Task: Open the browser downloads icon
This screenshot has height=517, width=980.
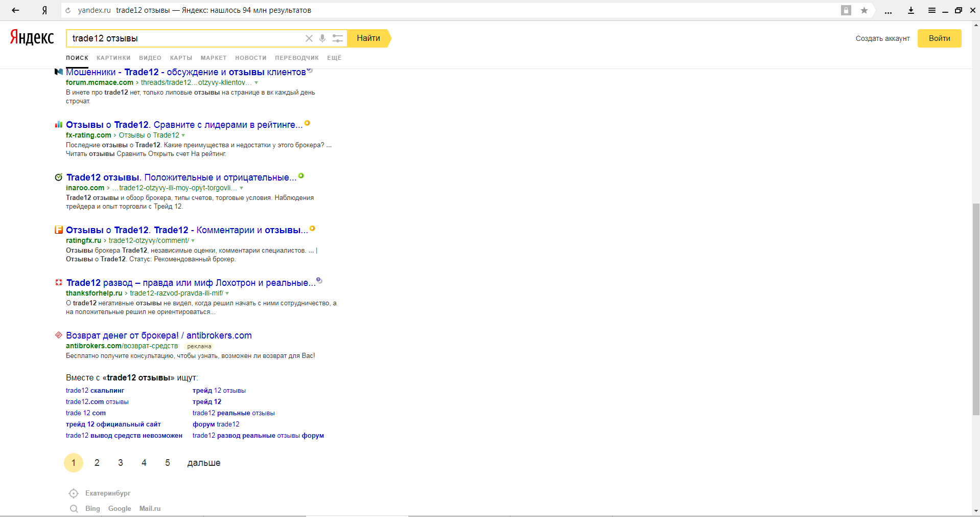Action: (911, 10)
